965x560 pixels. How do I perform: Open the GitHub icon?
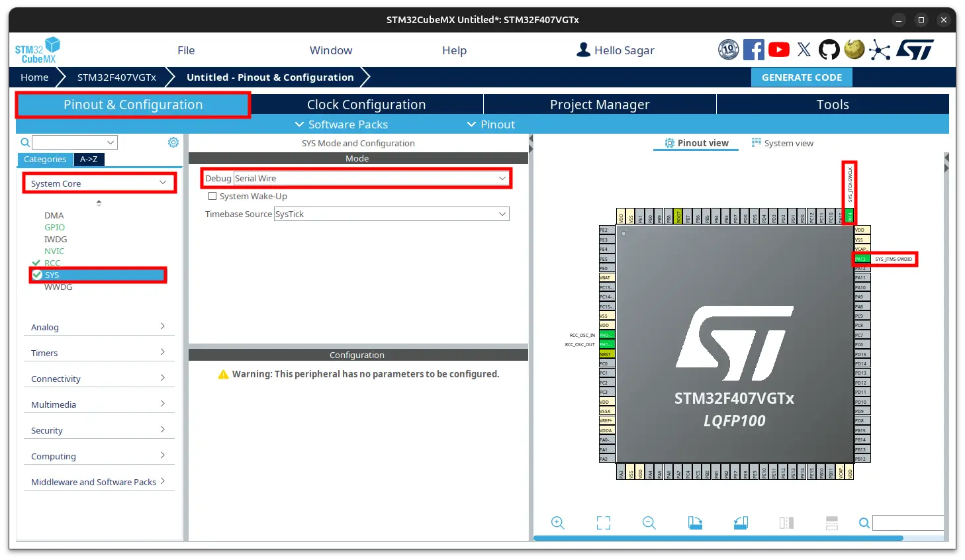[829, 50]
